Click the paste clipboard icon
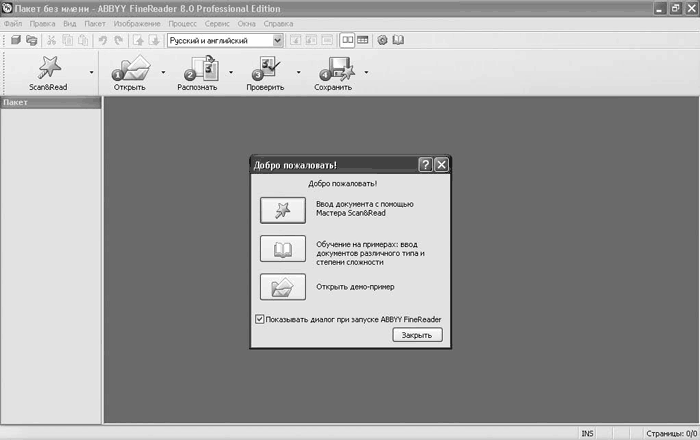700x440 pixels. click(83, 41)
